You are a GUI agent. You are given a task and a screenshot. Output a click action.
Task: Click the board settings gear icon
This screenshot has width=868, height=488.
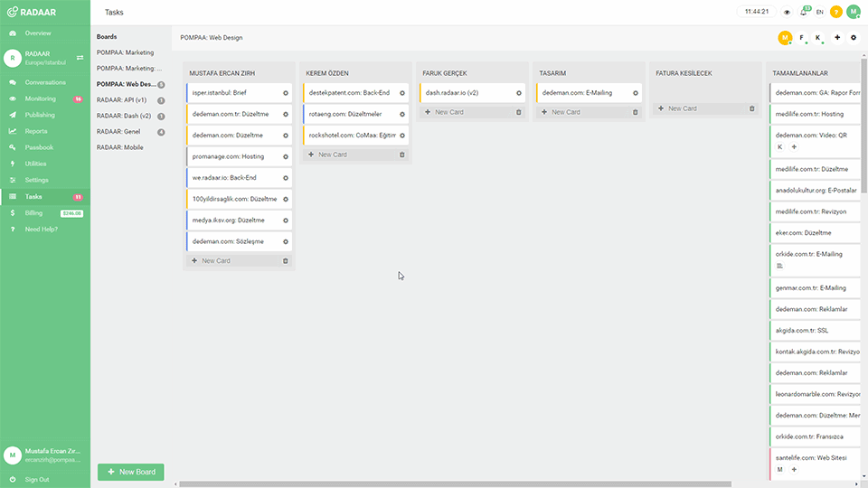click(853, 38)
